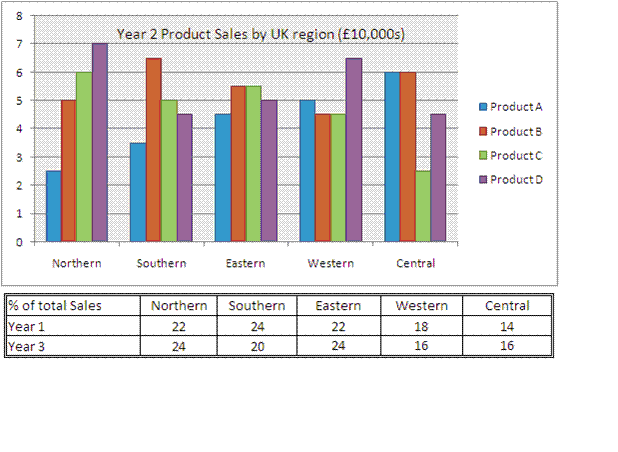This screenshot has width=618, height=452.
Task: Select the Year 3 Southern cell showing 20
Action: coord(257,346)
